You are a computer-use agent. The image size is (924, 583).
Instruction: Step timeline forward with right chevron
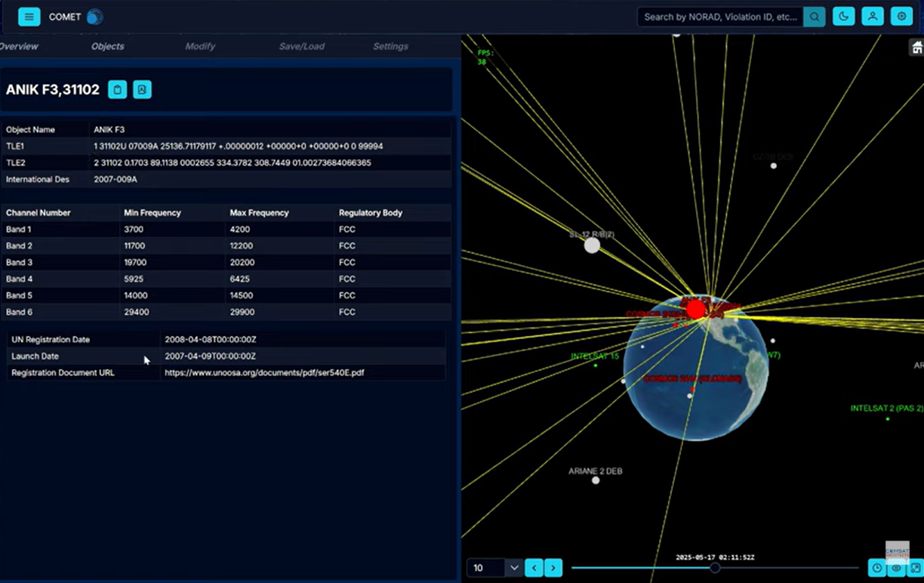[553, 568]
